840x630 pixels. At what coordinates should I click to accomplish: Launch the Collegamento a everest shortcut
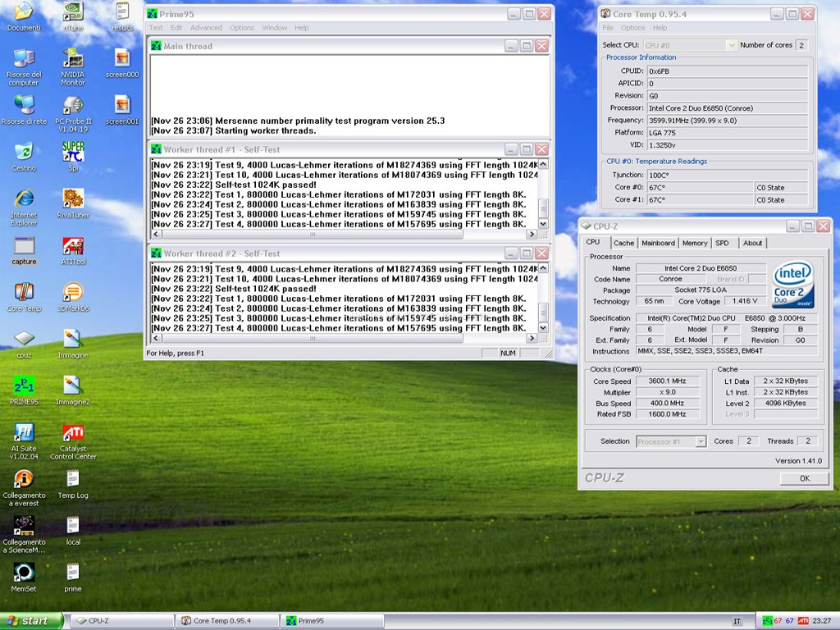[x=24, y=488]
